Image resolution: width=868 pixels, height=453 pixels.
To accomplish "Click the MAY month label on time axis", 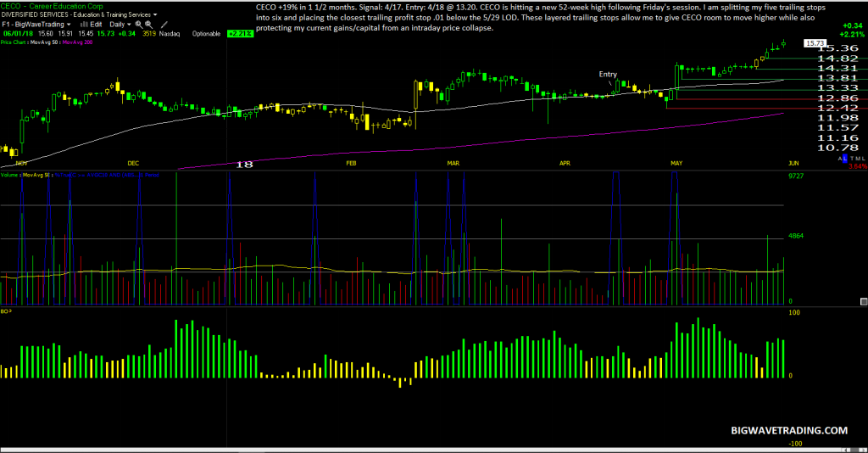I will pos(676,164).
